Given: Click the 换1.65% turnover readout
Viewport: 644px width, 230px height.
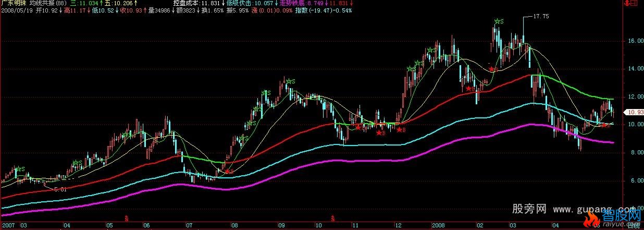Looking at the screenshot, I should point(213,10).
